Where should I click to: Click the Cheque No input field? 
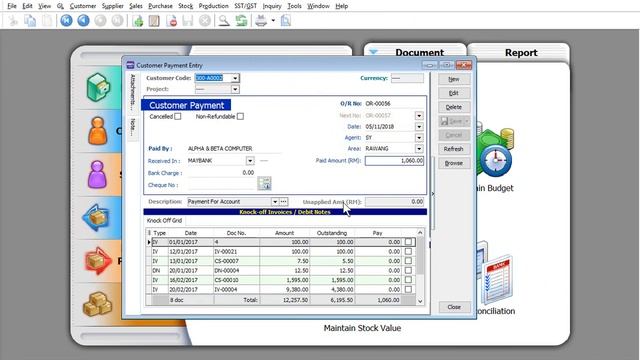point(222,185)
